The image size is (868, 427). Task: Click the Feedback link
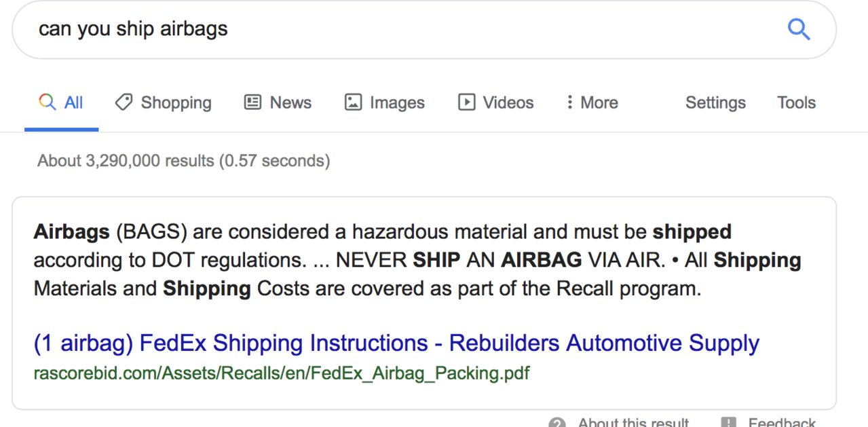tap(782, 422)
